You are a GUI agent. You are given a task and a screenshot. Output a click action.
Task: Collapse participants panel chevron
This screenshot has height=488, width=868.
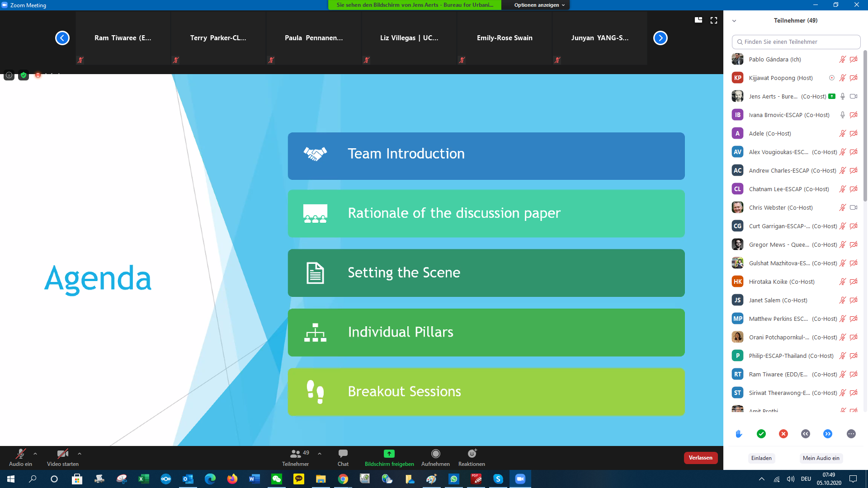click(x=734, y=21)
